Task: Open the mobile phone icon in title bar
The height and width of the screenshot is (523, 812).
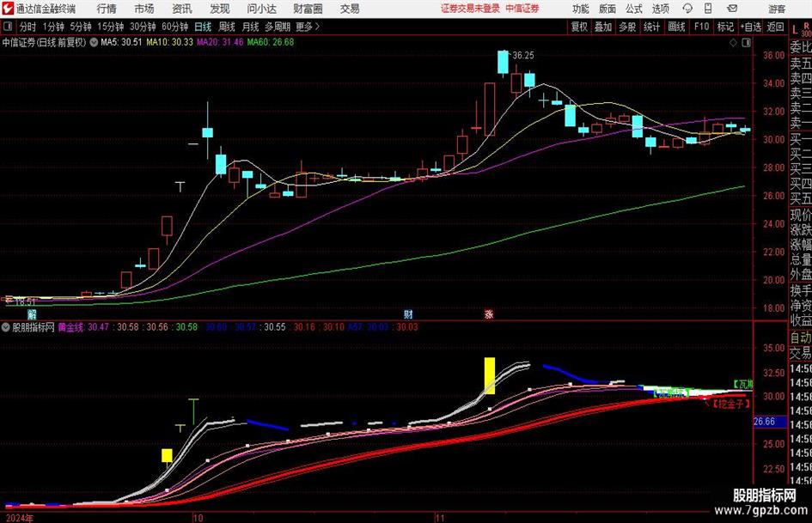Action: point(708,9)
